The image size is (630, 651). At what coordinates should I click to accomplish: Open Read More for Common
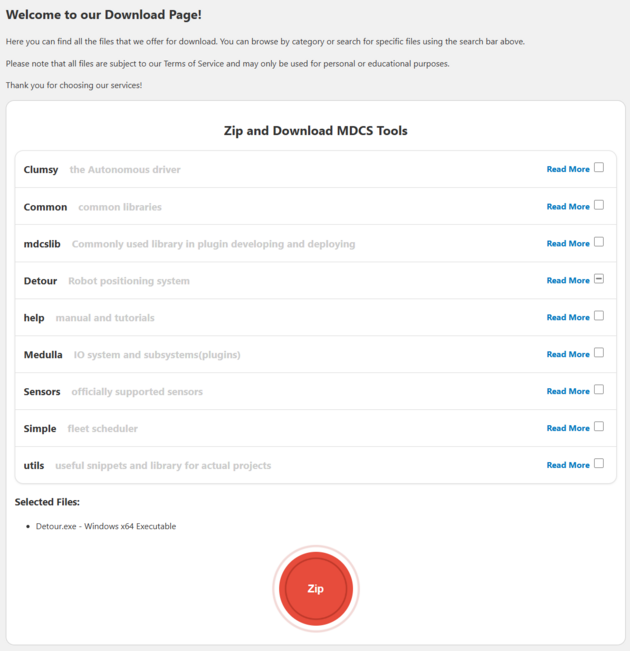coord(568,207)
